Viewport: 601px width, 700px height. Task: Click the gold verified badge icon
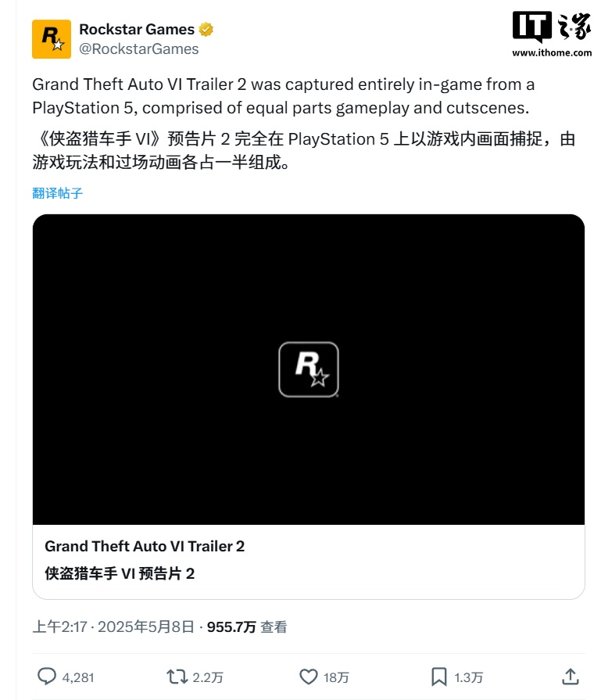[206, 30]
